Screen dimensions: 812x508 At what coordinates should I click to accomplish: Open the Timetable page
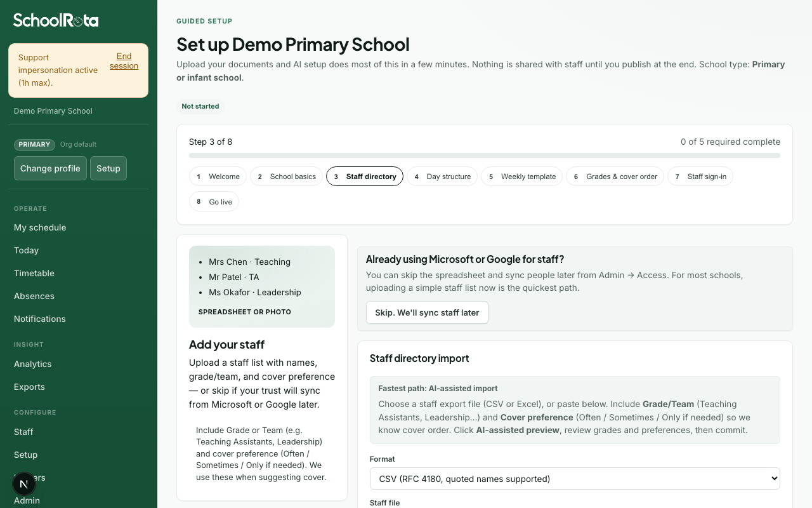point(34,273)
